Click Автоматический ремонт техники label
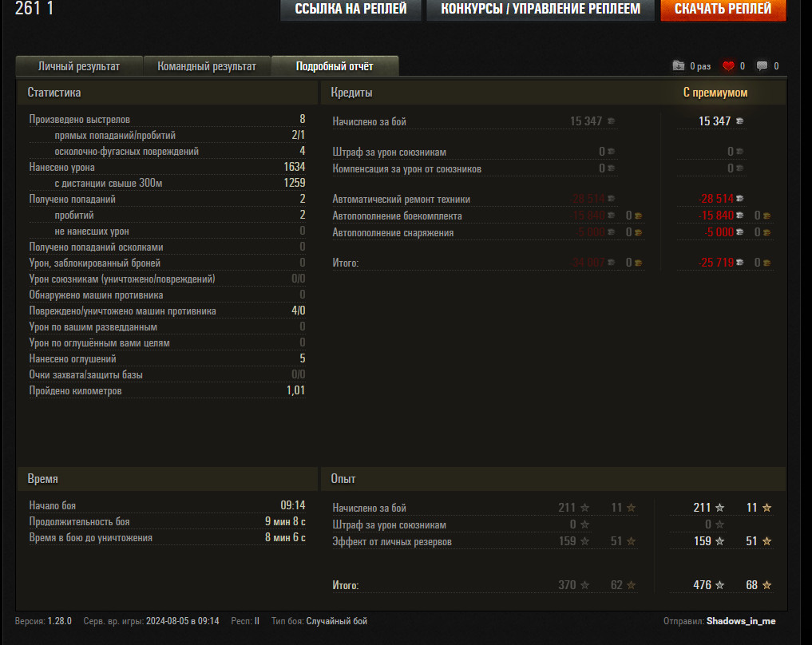The height and width of the screenshot is (645, 812). [402, 200]
